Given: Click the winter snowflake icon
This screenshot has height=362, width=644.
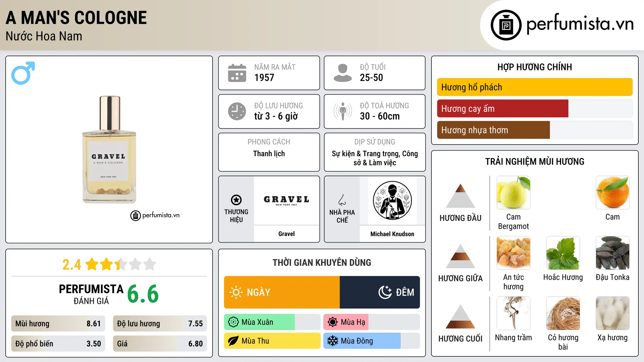Looking at the screenshot, I should (x=333, y=341).
